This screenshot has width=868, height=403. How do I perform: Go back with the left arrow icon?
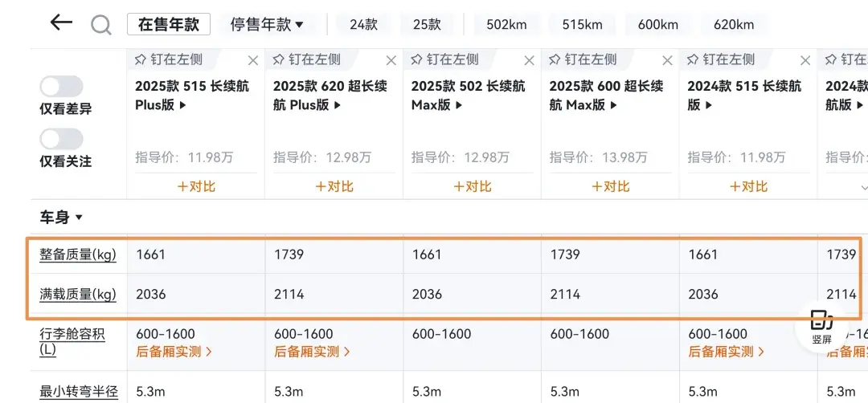pos(61,22)
